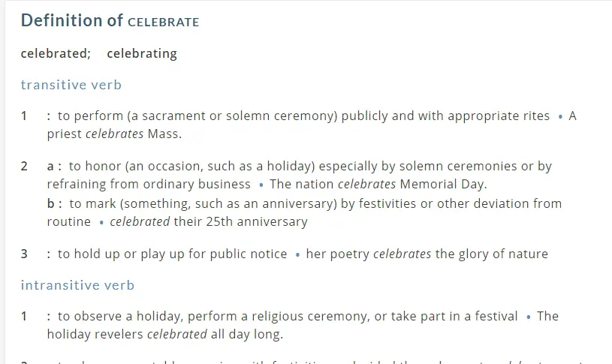Click the definition text "to observe a holiday"
The image size is (612, 364).
tap(288, 316)
